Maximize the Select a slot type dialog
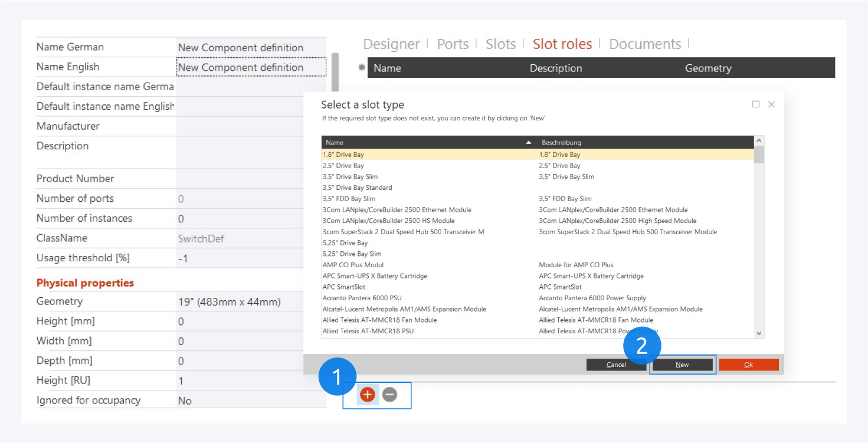Viewport: 868px width, 443px height. (756, 104)
